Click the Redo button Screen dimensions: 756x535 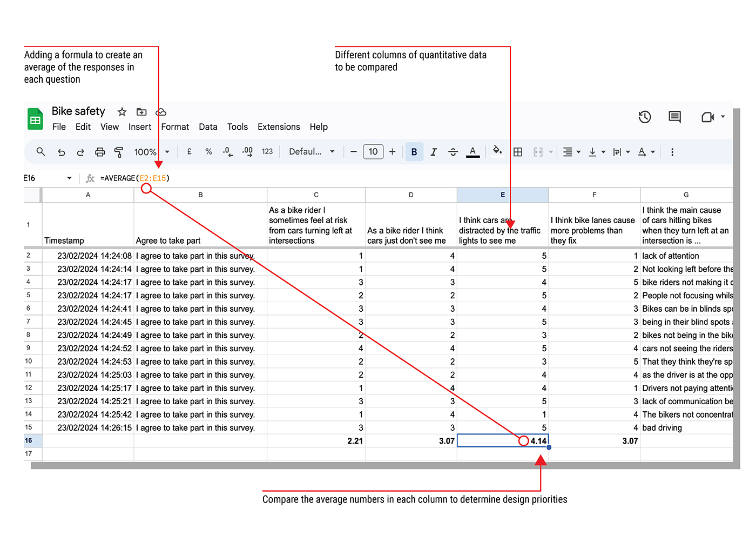(80, 152)
